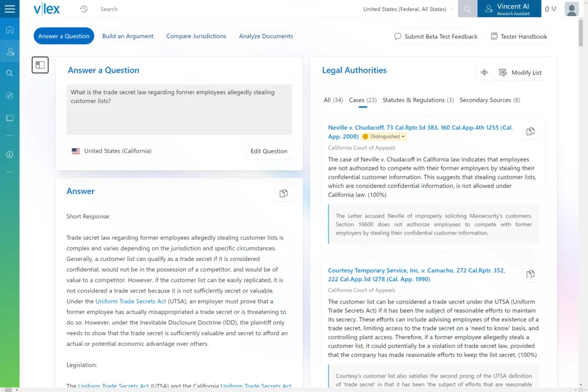Copy the Neville v. Chudacoff citation
Viewport: 588px width, 392px height.
pyautogui.click(x=530, y=132)
